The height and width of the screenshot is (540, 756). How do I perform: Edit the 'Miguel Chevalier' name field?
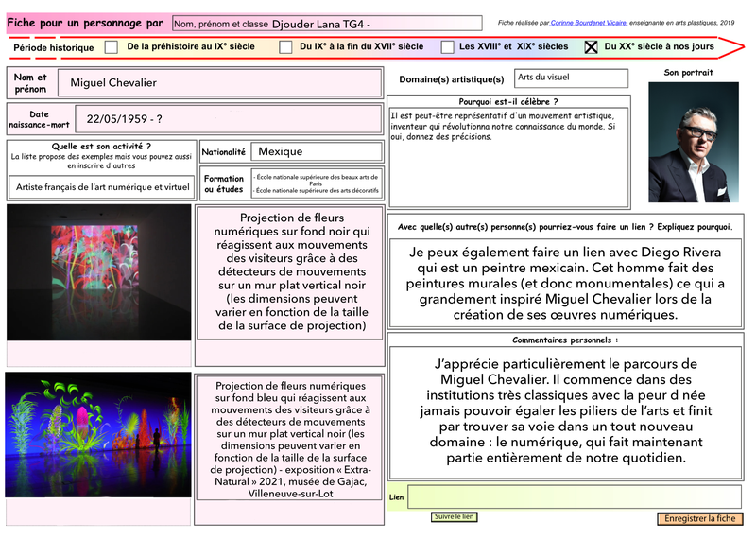click(x=220, y=83)
